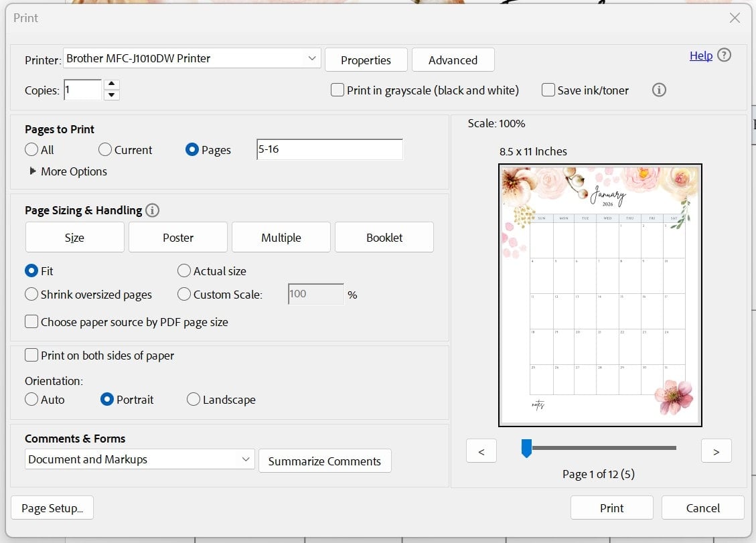Open Page Setup settings
756x543 pixels.
pyautogui.click(x=52, y=508)
